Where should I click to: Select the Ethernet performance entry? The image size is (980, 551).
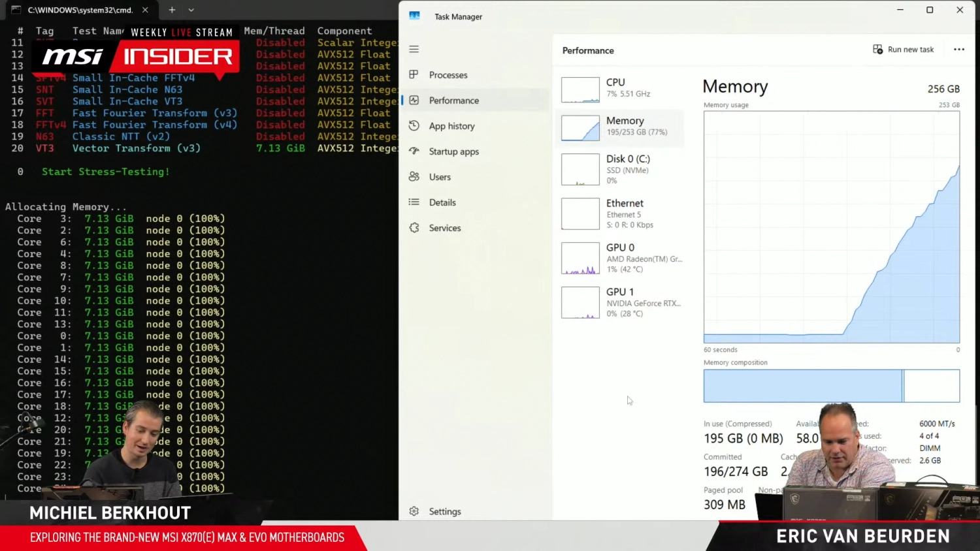[621, 213]
